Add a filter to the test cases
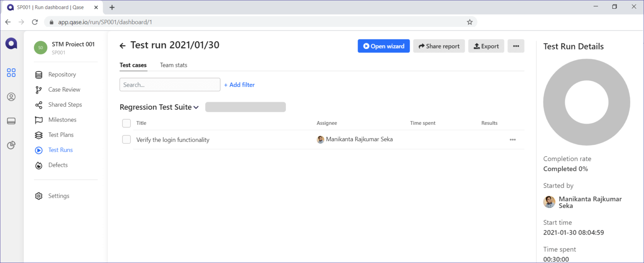The height and width of the screenshot is (263, 644). click(239, 85)
